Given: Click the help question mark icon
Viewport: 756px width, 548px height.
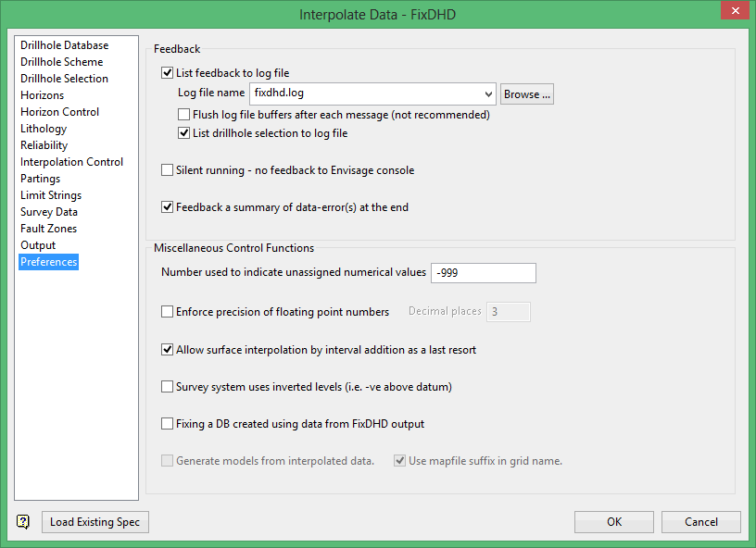Looking at the screenshot, I should [x=23, y=522].
